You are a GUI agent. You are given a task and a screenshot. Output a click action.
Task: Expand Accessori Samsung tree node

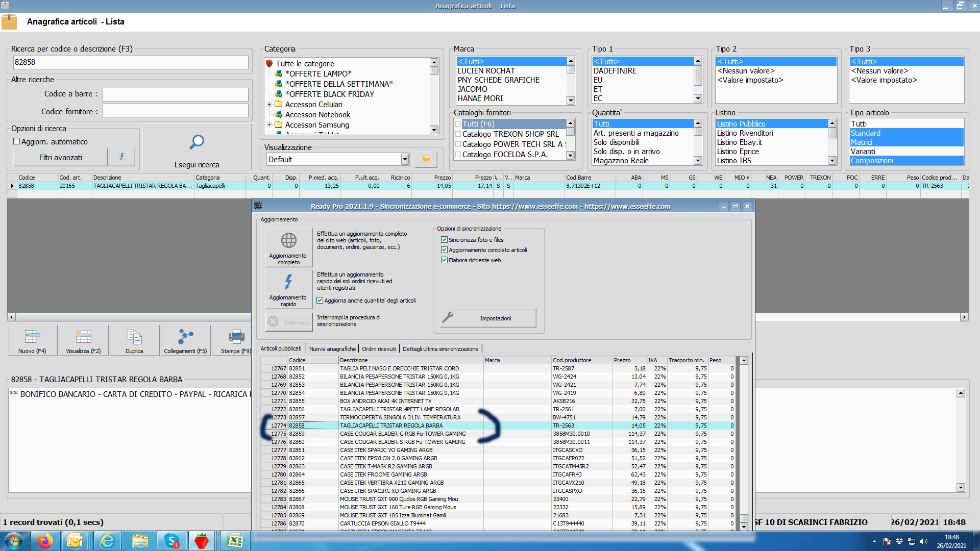(x=269, y=125)
